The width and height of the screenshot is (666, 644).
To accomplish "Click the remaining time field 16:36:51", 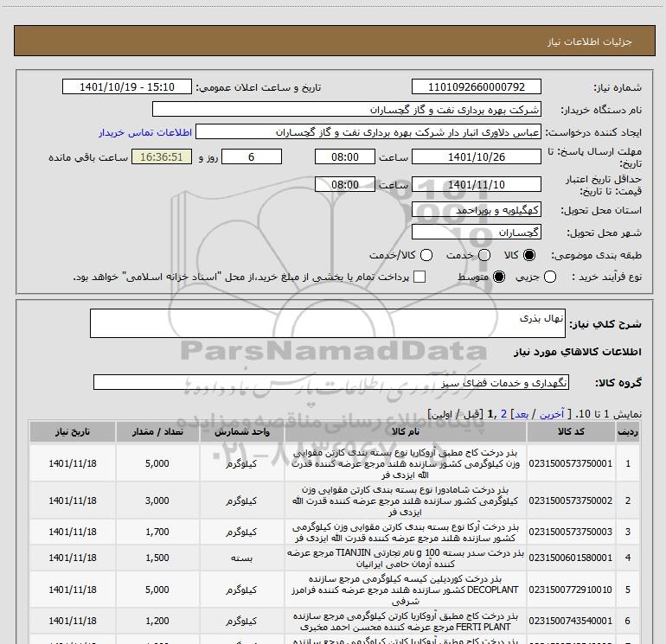I will click(x=162, y=157).
